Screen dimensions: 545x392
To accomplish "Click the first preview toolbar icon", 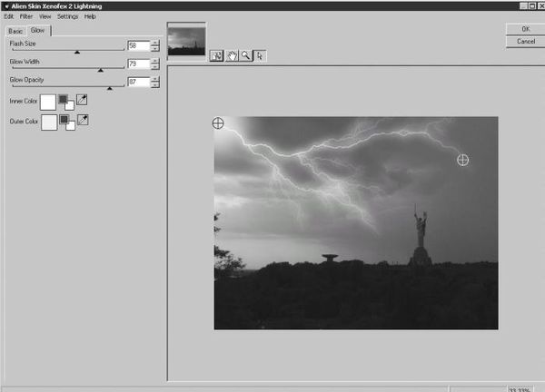I will tap(217, 55).
